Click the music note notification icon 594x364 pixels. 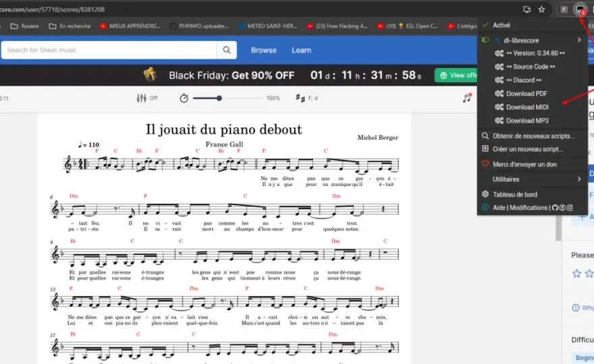coord(467,98)
